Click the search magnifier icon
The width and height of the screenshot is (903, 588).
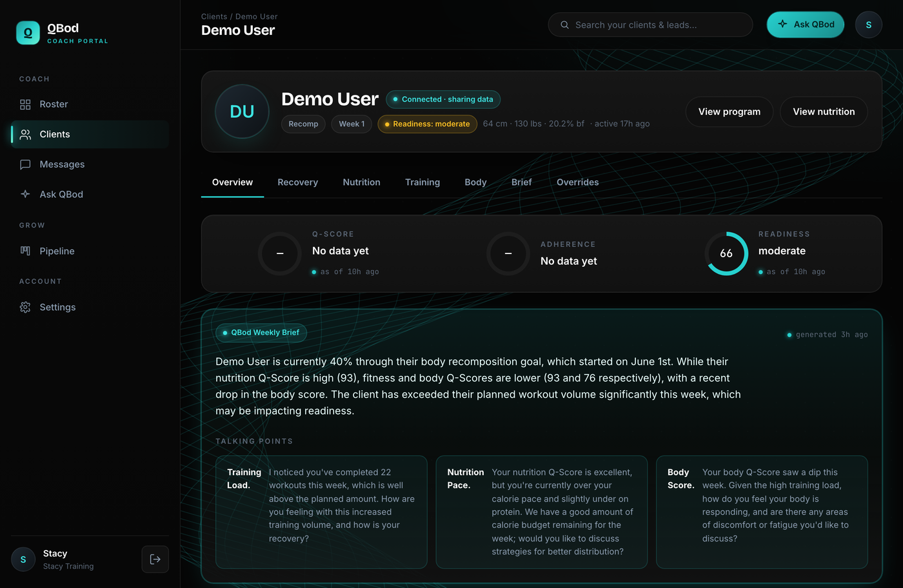(x=564, y=25)
